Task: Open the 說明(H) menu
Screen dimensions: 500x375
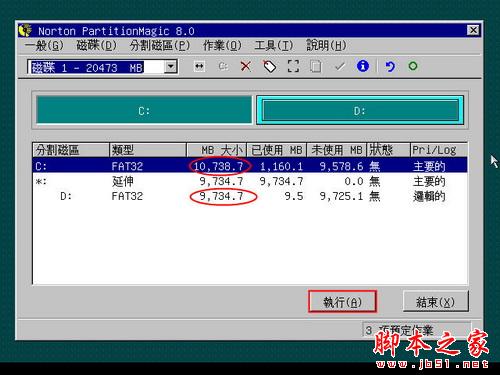Action: (x=326, y=46)
